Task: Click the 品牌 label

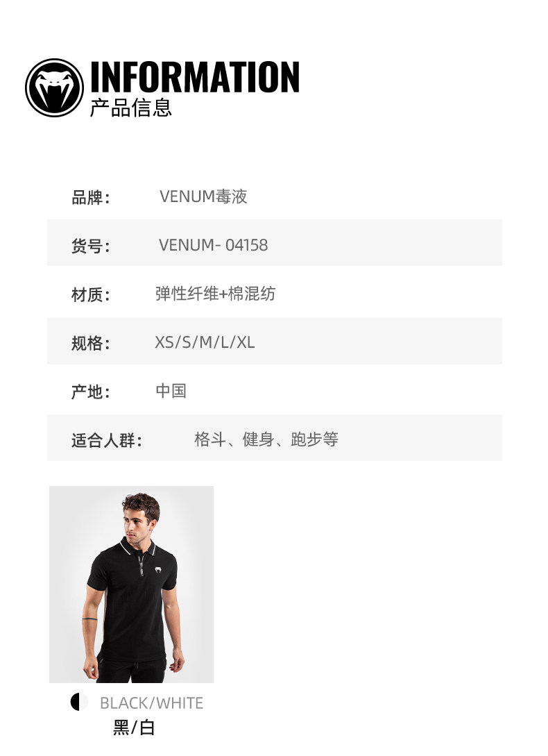Action: (91, 197)
